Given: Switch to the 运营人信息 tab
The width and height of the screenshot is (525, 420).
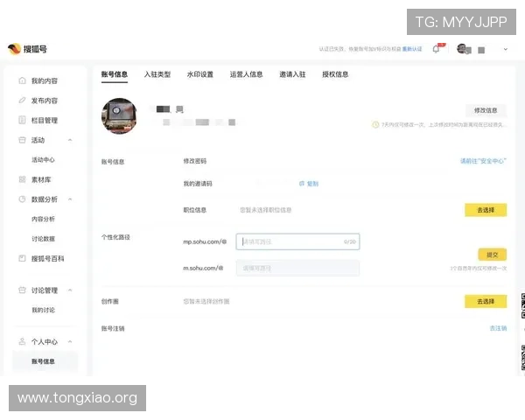Looking at the screenshot, I should (x=246, y=74).
